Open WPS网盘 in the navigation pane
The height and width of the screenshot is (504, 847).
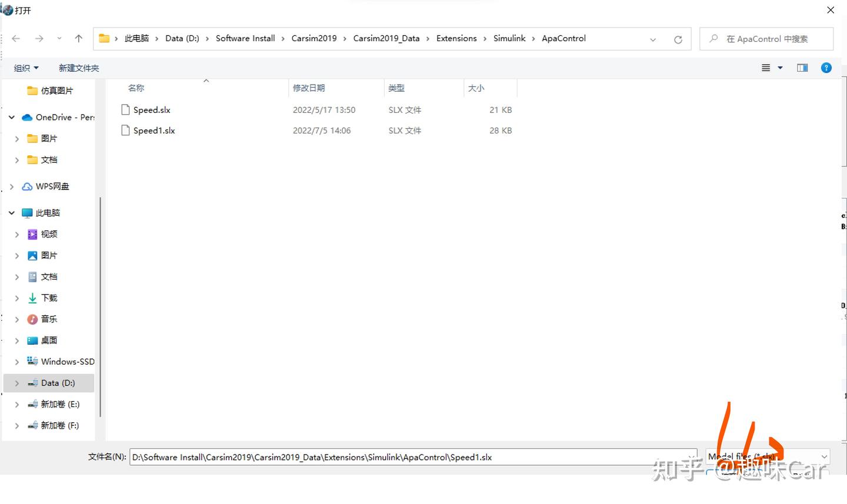pyautogui.click(x=46, y=186)
